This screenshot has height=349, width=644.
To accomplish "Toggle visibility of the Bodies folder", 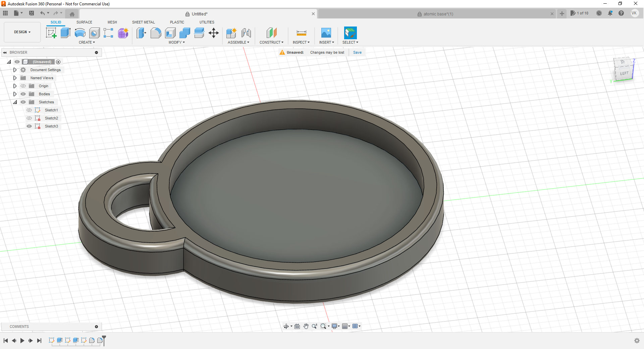I will (23, 94).
